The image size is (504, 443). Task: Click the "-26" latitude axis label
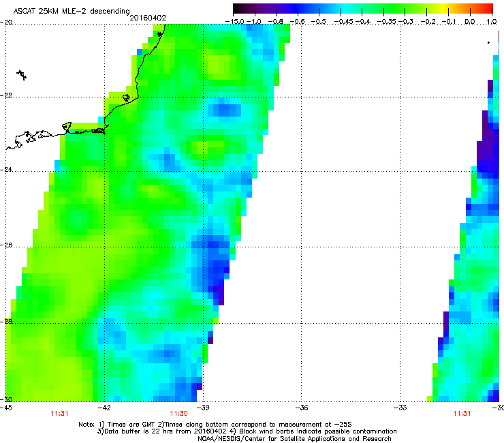point(6,245)
